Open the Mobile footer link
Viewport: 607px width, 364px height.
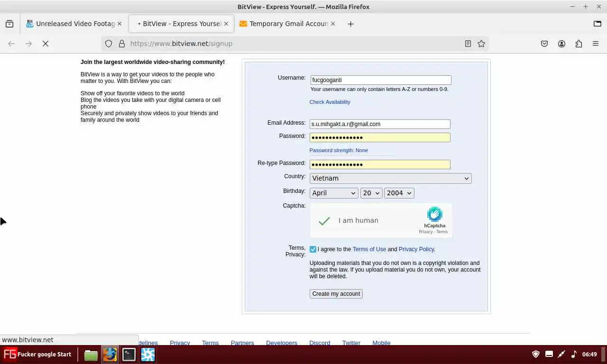coord(381,343)
